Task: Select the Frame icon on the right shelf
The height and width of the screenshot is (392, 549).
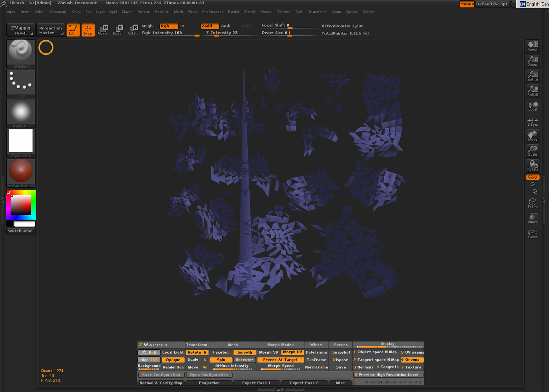Action: (533, 203)
